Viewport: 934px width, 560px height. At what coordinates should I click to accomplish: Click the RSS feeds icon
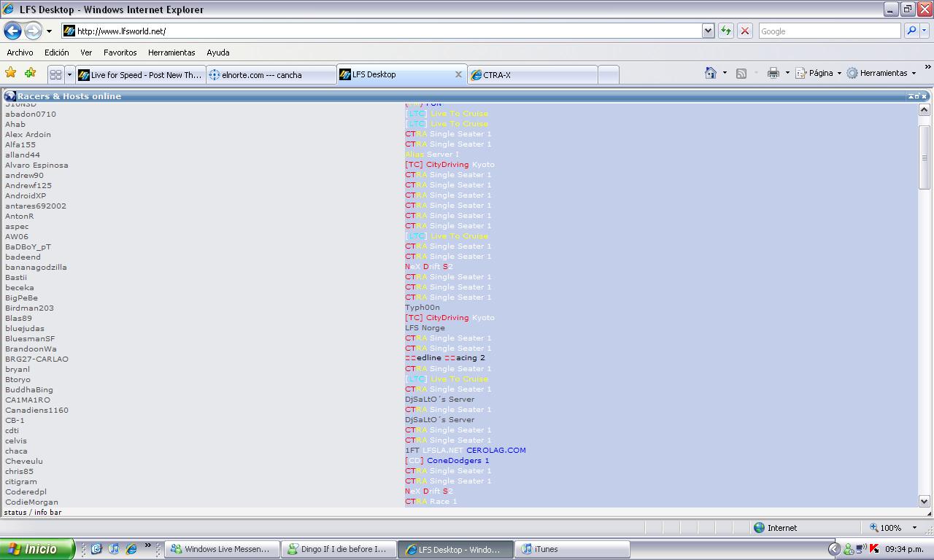[741, 73]
